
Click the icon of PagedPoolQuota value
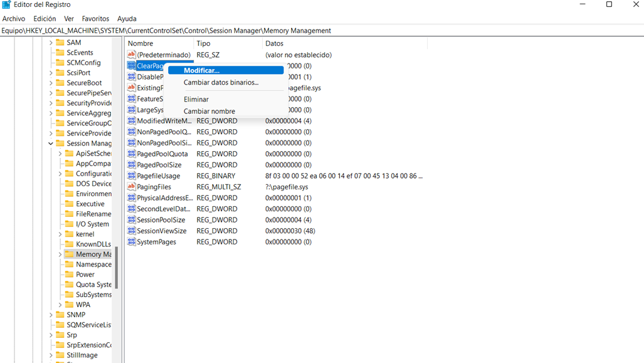tap(132, 154)
